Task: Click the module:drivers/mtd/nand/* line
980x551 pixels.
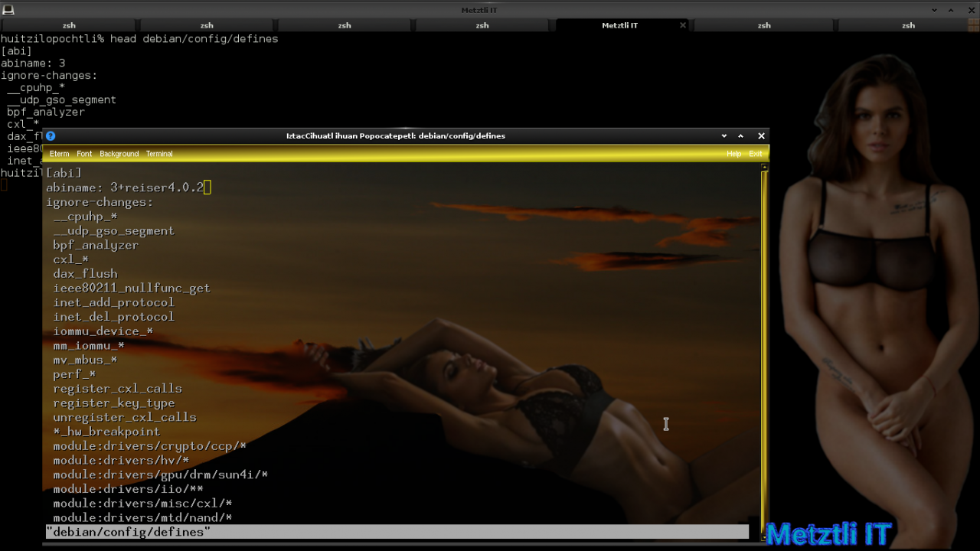Action: point(142,518)
